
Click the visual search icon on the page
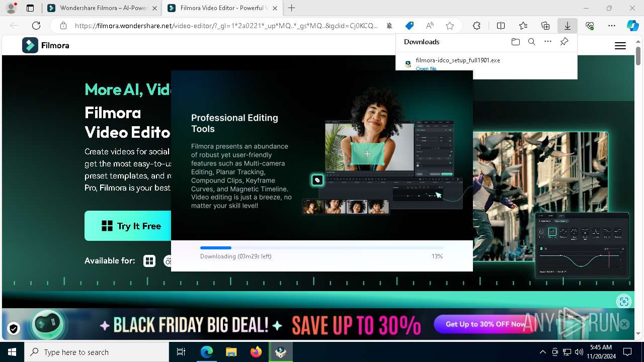(624, 302)
